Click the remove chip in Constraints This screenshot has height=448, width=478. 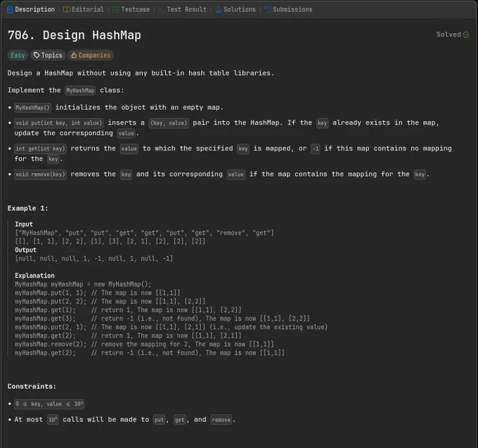(x=221, y=420)
